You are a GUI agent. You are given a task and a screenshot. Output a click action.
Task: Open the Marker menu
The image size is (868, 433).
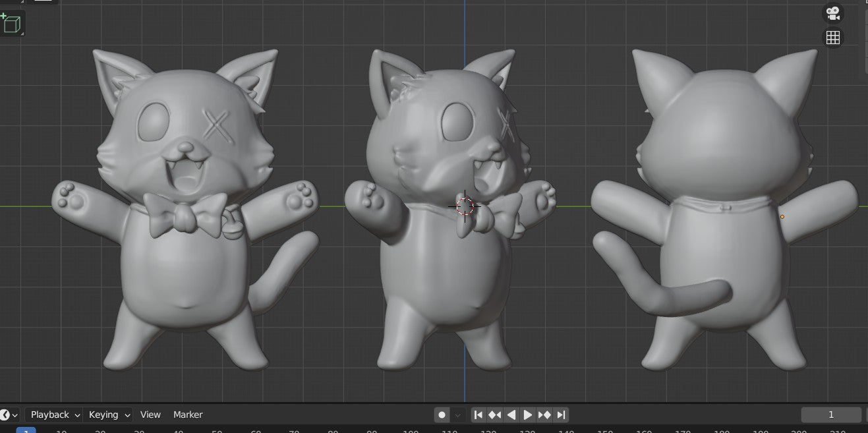187,415
